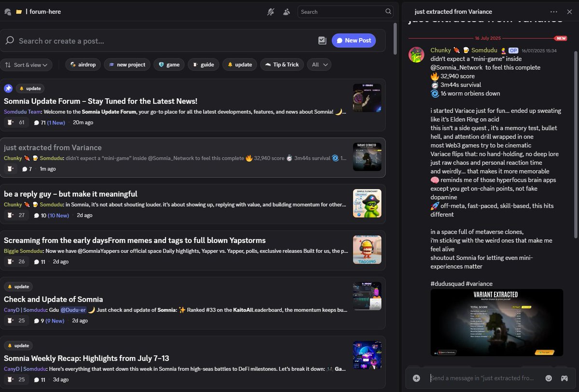
Task: Open the Sort & view dropdown
Action: (x=27, y=64)
